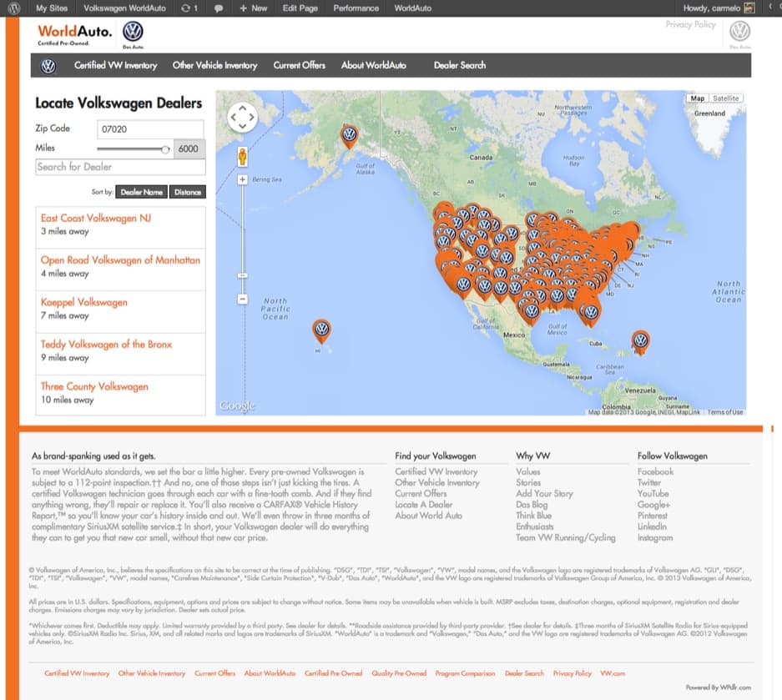Open Instagram footer link

[655, 538]
